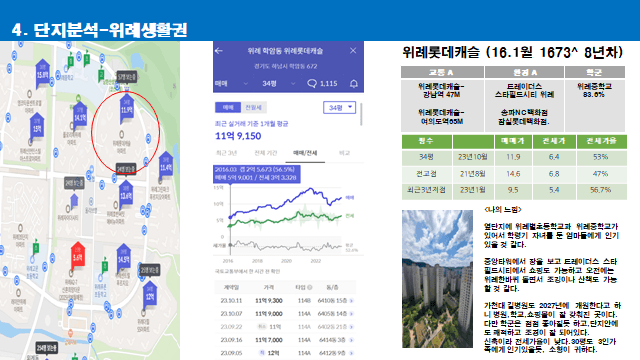Switch to the 전체 기간 chart tab
The width and height of the screenshot is (640, 360).
click(x=265, y=153)
